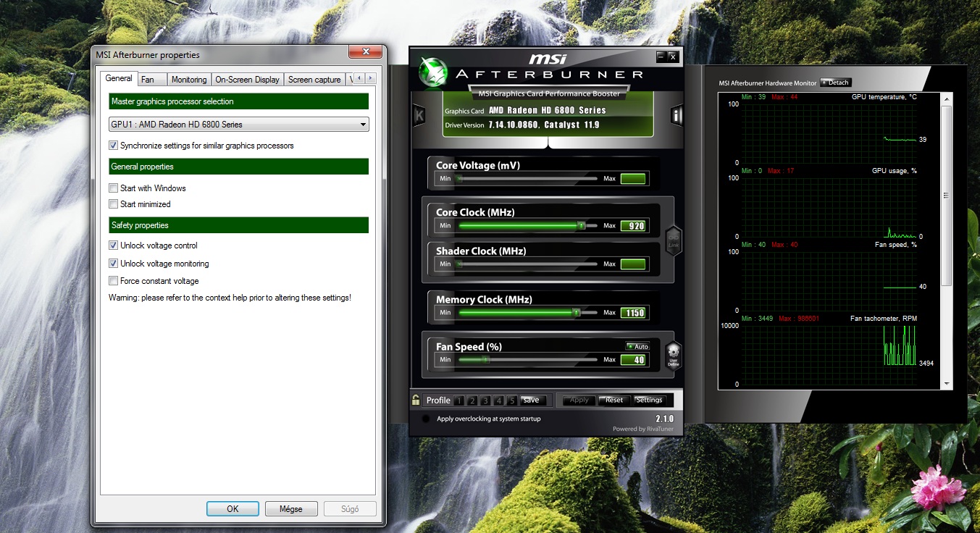This screenshot has width=980, height=533.
Task: Open Afterburner Settings button
Action: (649, 400)
